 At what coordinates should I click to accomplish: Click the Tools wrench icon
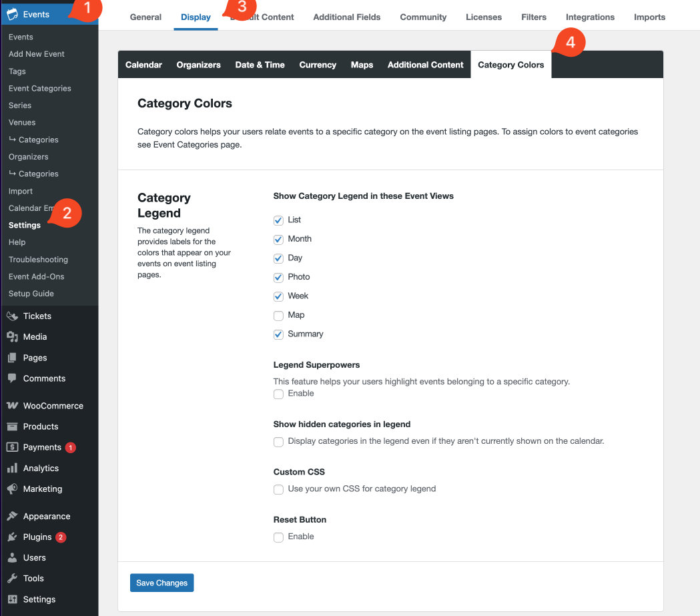tap(12, 579)
